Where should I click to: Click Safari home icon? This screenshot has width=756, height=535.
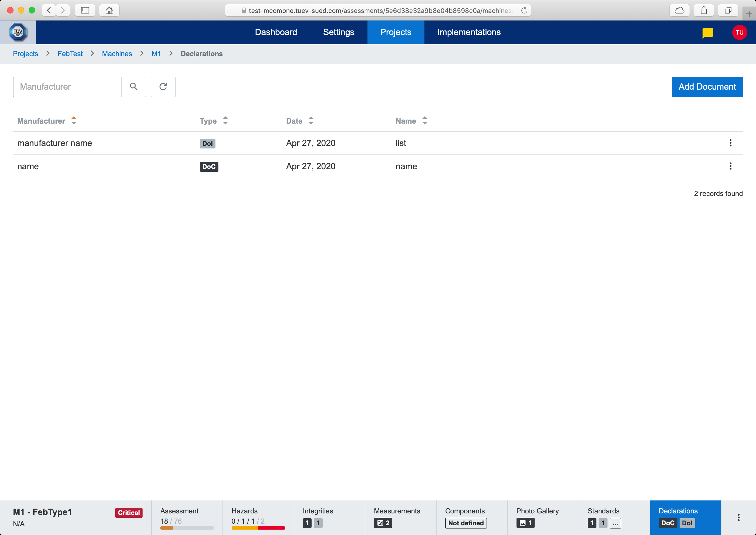coord(109,10)
